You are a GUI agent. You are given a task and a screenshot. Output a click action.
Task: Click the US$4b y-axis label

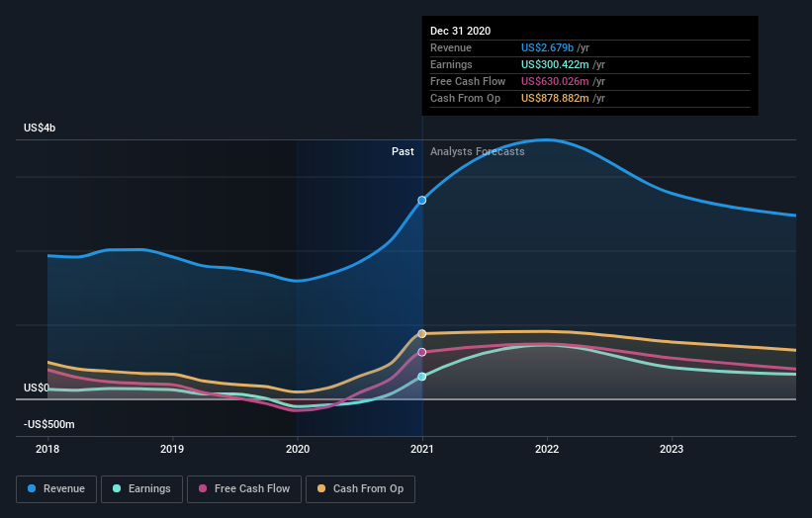click(x=40, y=128)
